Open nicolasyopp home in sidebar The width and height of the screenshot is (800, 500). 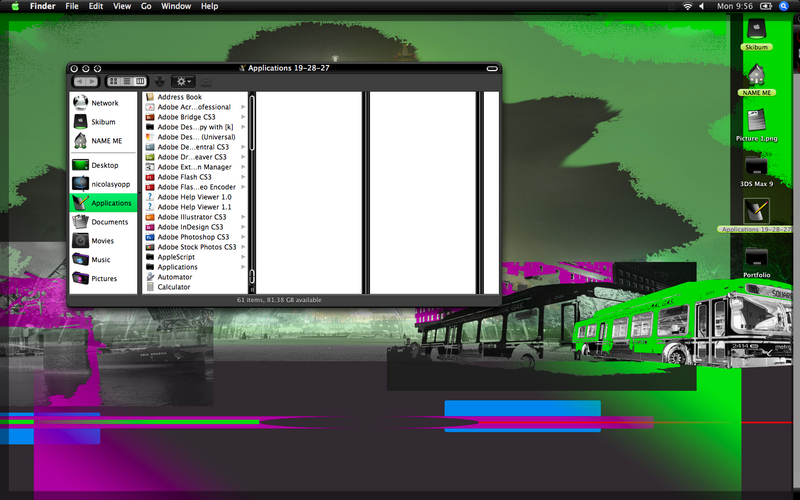point(104,184)
